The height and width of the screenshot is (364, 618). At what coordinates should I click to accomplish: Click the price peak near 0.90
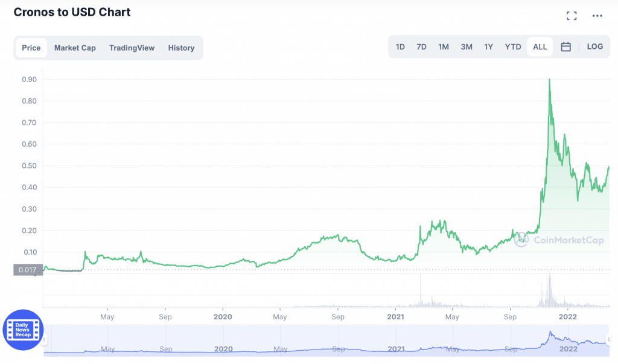click(549, 80)
